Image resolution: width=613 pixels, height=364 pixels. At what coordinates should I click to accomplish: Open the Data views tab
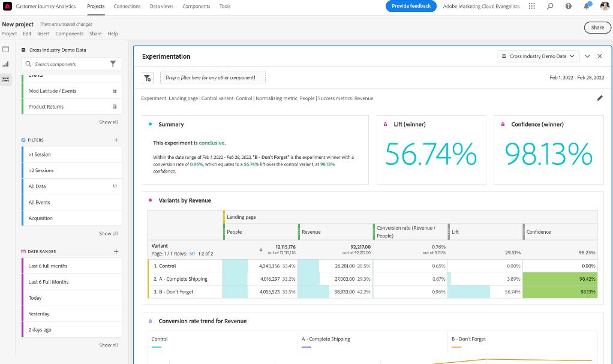pyautogui.click(x=161, y=6)
